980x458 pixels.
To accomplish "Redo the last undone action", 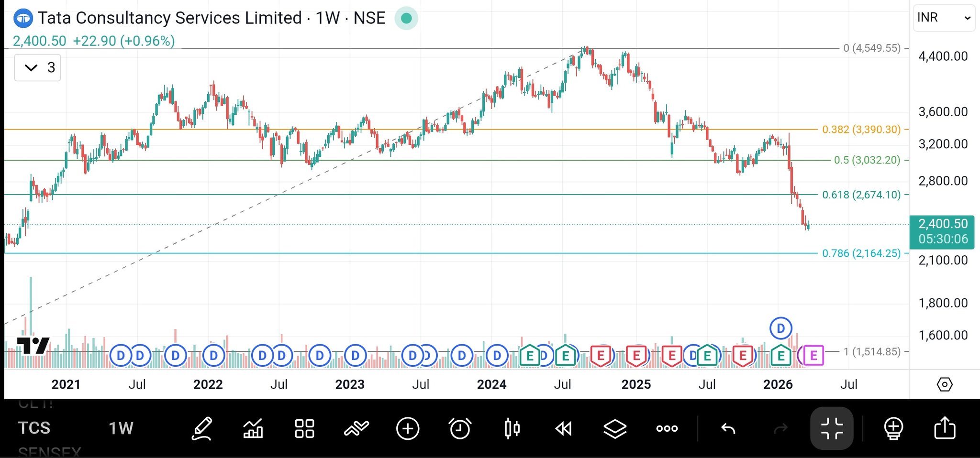I will (780, 429).
